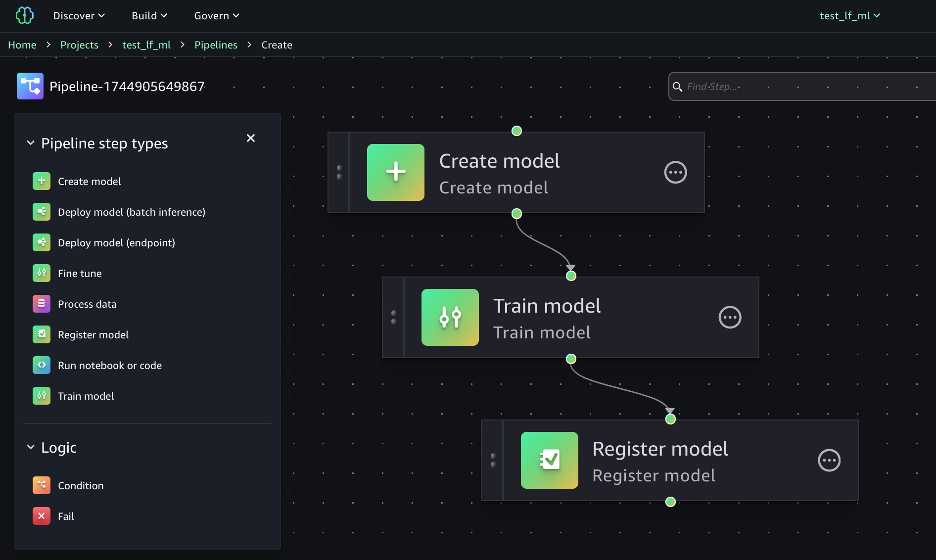Navigate to Projects via breadcrumb

[79, 45]
